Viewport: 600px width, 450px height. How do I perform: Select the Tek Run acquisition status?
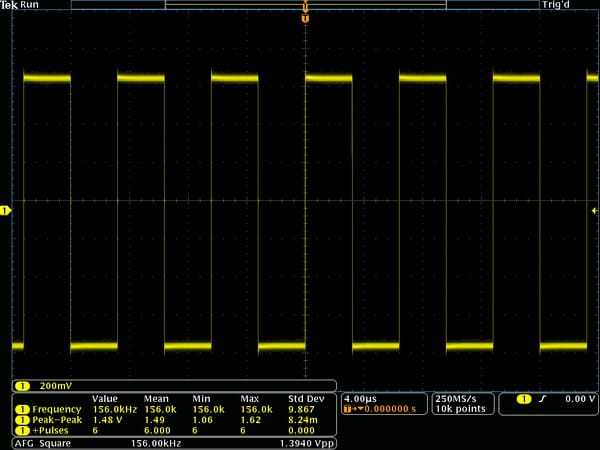20,5
